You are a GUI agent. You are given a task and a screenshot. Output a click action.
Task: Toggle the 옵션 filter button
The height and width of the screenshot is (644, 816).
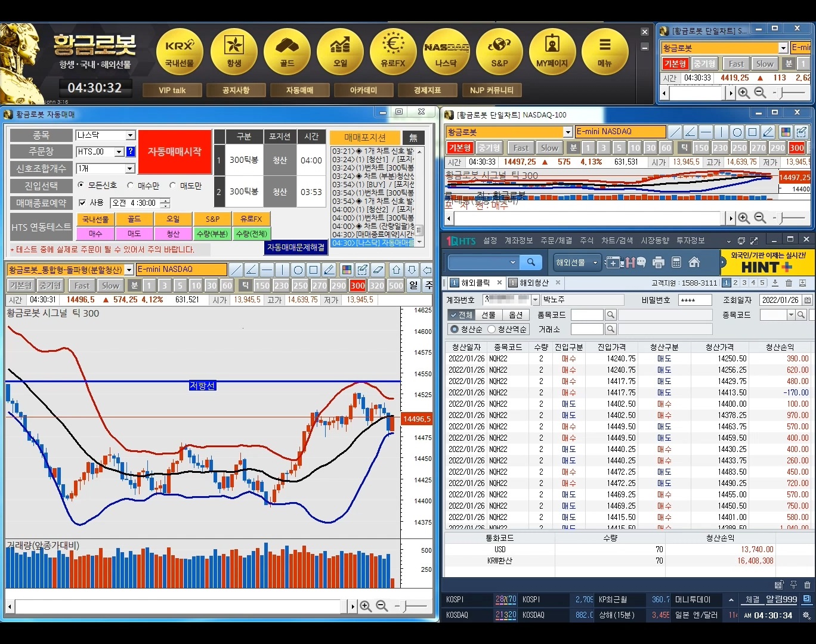coord(516,315)
